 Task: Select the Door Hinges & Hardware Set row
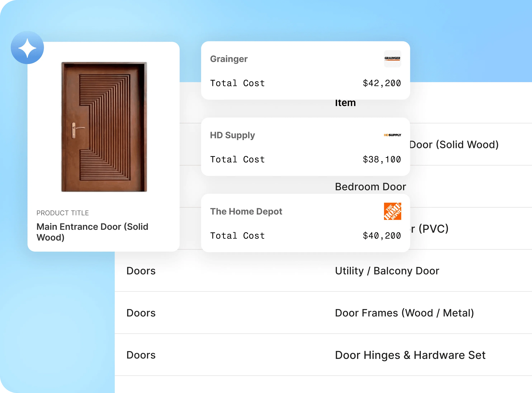click(x=410, y=355)
